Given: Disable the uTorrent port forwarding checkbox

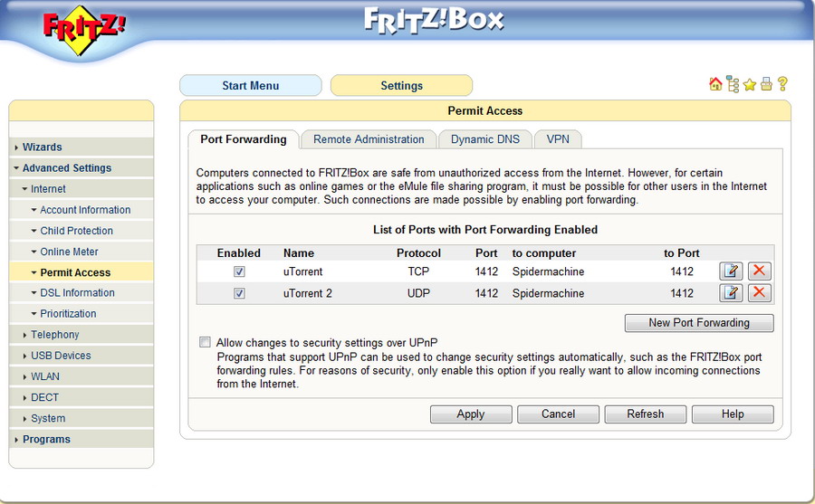Looking at the screenshot, I should click(x=240, y=271).
